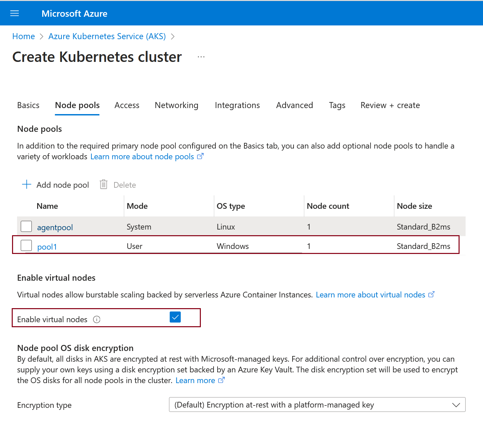Open the Azure portal hamburger menu
The image size is (483, 448).
(x=14, y=13)
